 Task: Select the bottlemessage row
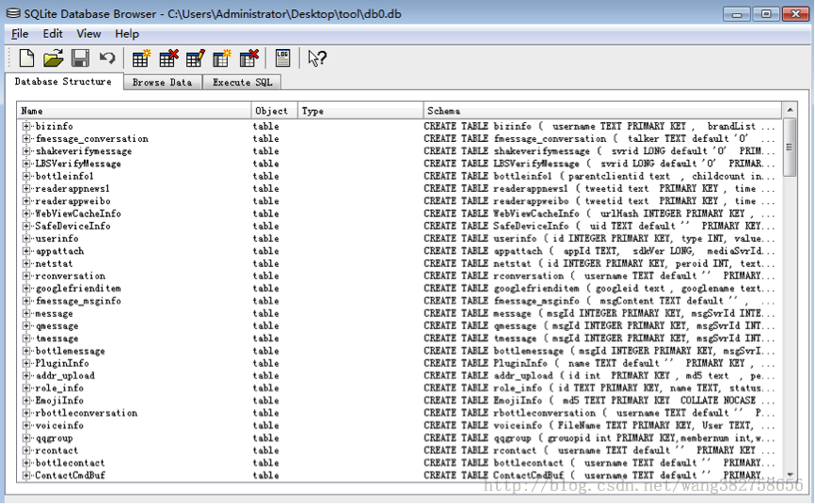click(399, 351)
